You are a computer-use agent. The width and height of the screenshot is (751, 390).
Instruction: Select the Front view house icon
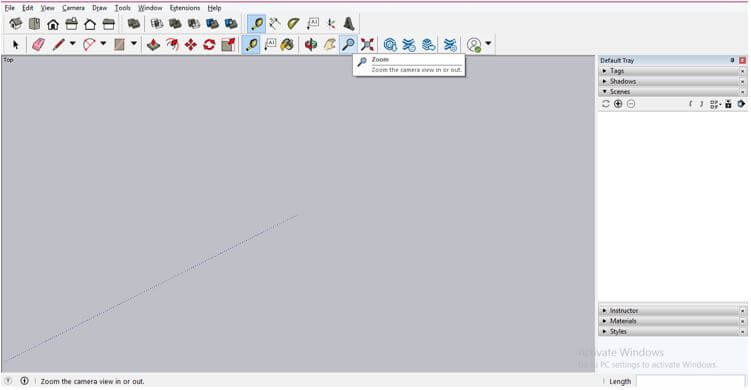pos(53,24)
